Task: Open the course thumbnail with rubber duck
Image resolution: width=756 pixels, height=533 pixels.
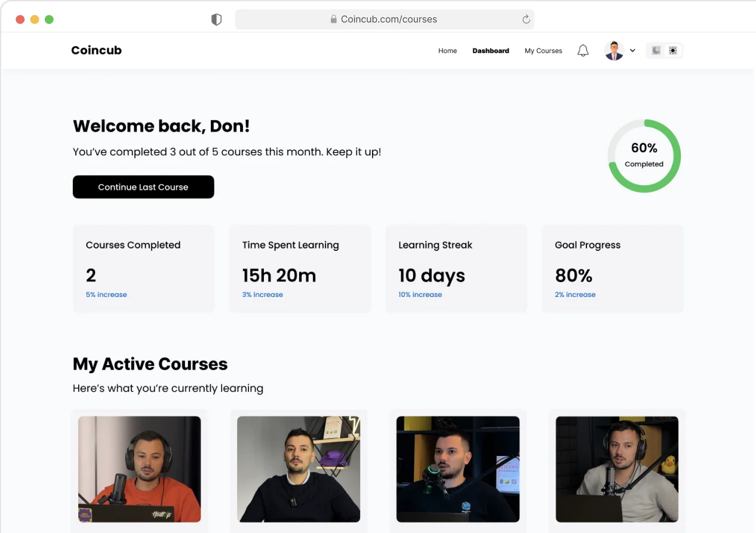Action: pos(617,469)
